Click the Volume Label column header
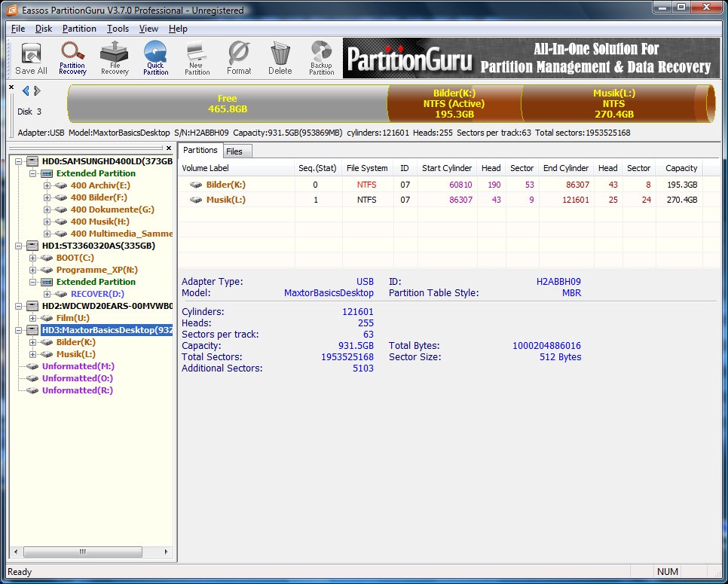Screen dimensions: 728x584 (237, 168)
